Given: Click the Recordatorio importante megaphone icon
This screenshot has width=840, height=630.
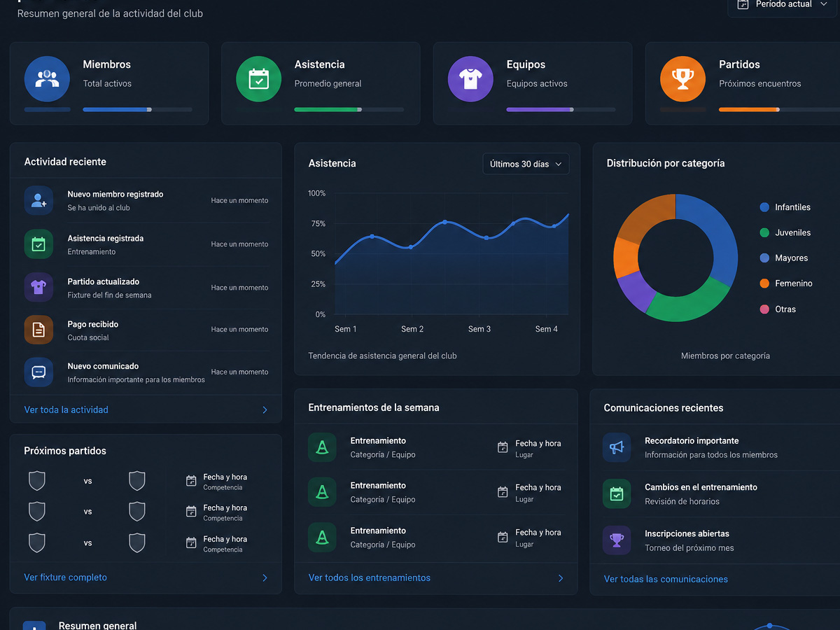Looking at the screenshot, I should (617, 447).
